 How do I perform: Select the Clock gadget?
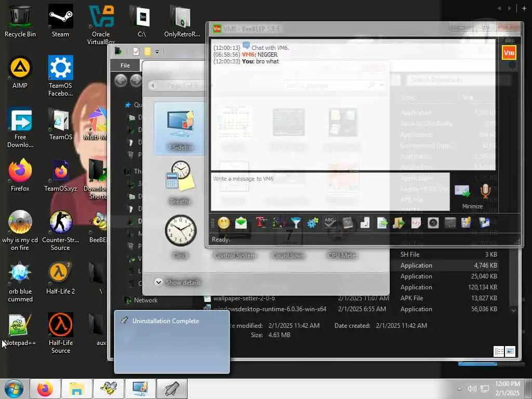pos(180,236)
